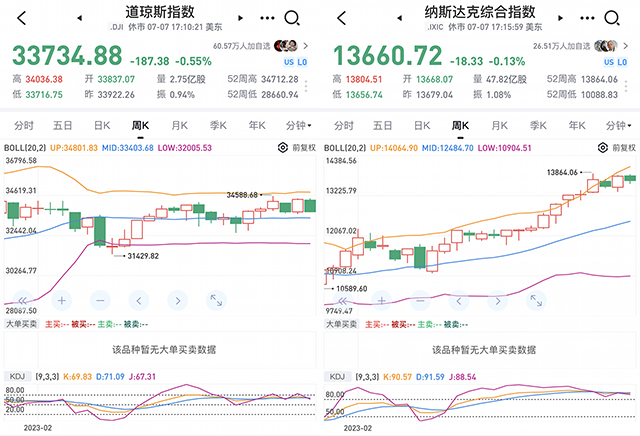This screenshot has width=640, height=436.
Task: Expand watchlist followers arrow on Dow Jones
Action: 305,46
